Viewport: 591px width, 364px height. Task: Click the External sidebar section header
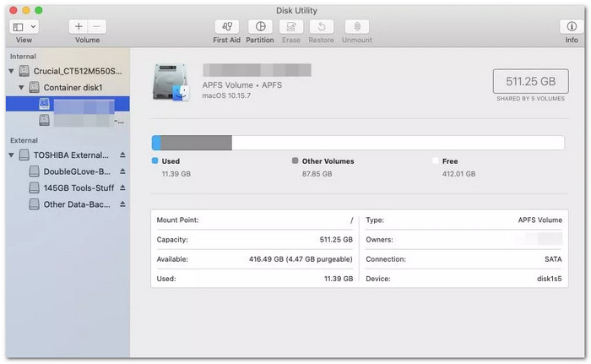click(24, 140)
